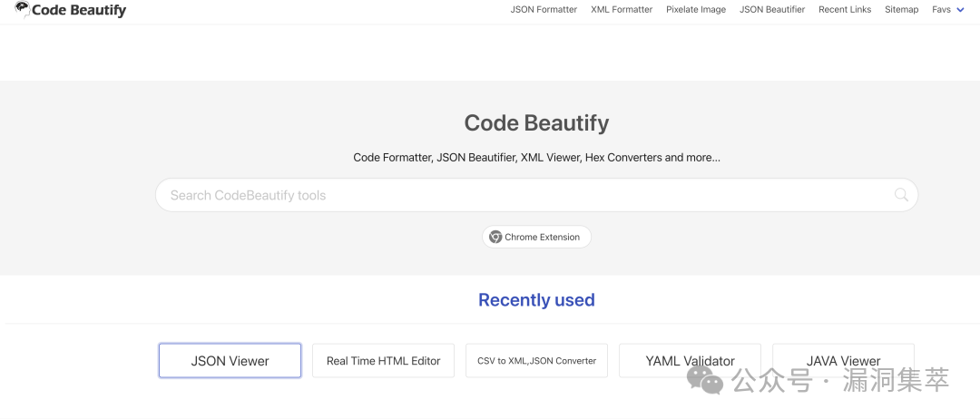Screen dimensions: 980x419
Task: Open Recent Links in the top navigation
Action: [x=845, y=9]
